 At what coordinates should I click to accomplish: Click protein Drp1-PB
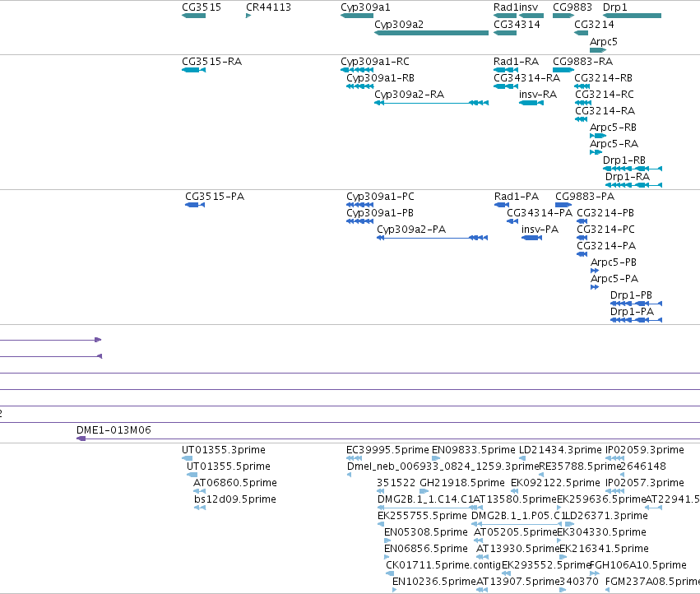click(x=631, y=295)
